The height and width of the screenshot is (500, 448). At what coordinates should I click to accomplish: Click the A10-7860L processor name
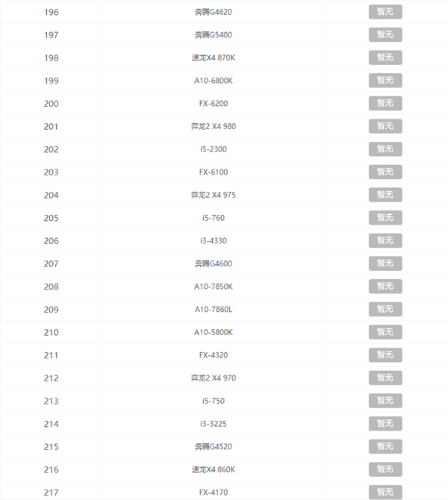(x=214, y=309)
